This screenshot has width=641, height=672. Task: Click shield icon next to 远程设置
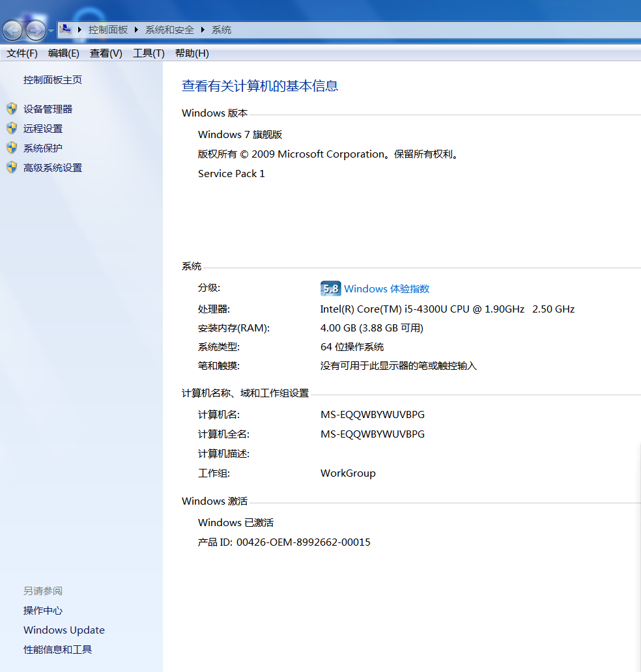12,128
